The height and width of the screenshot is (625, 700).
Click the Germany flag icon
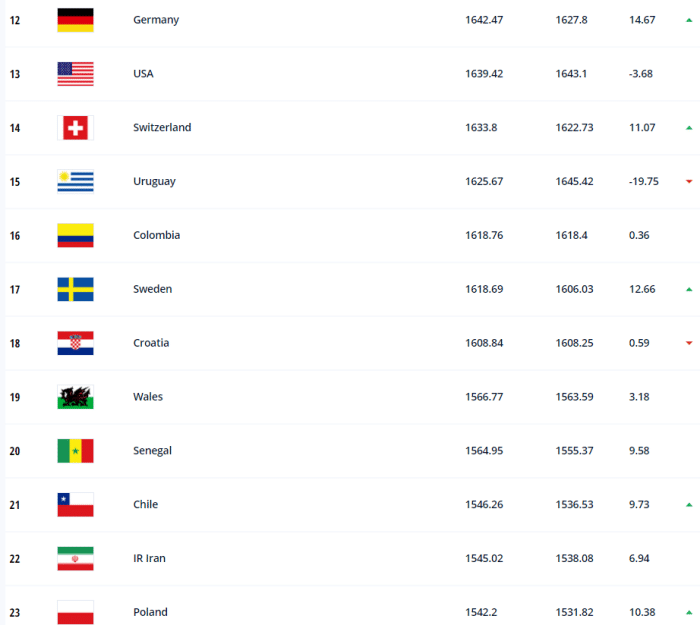pos(75,20)
